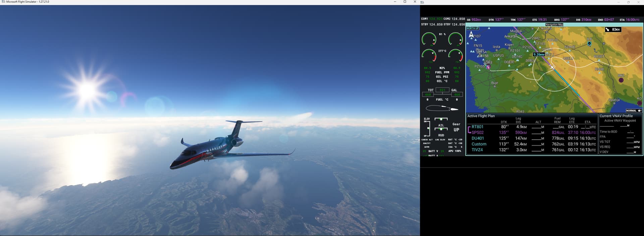Select the active SP502 waypoint row

478,133
